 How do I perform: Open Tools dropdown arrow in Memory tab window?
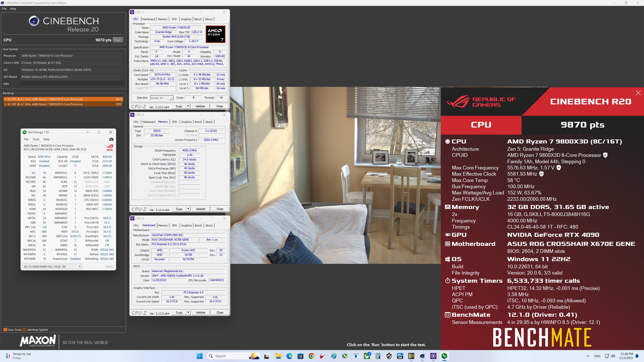(x=188, y=209)
